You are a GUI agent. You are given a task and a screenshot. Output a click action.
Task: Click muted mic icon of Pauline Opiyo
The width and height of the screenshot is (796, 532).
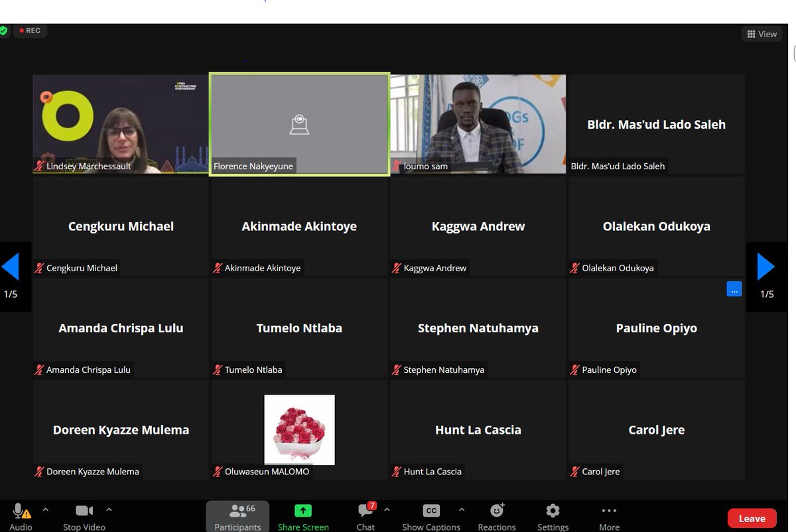(575, 369)
